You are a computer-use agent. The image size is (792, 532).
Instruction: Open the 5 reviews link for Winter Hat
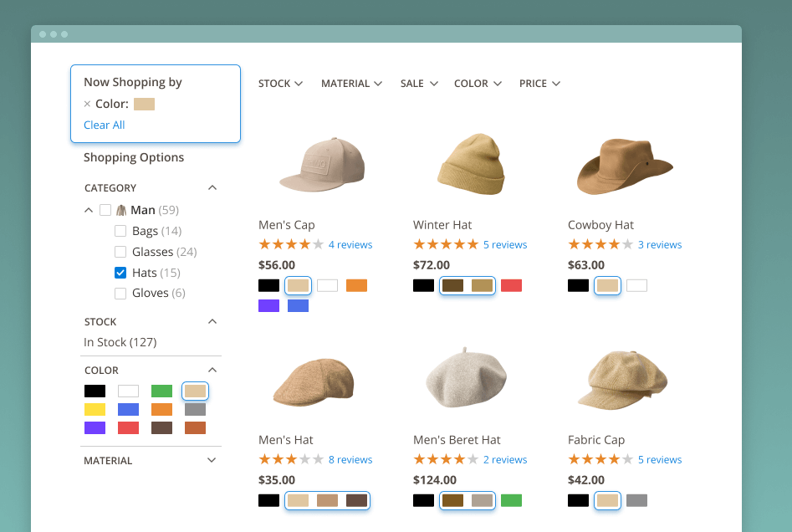505,245
